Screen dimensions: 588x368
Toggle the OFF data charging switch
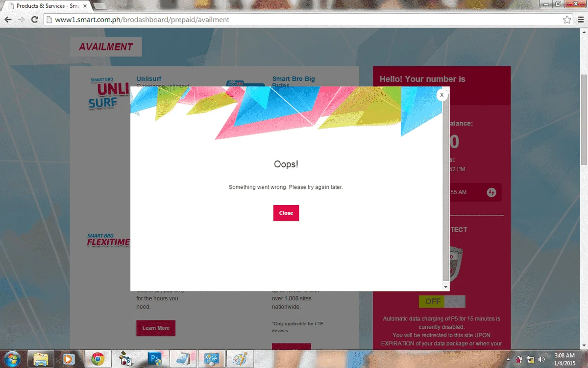click(x=442, y=301)
